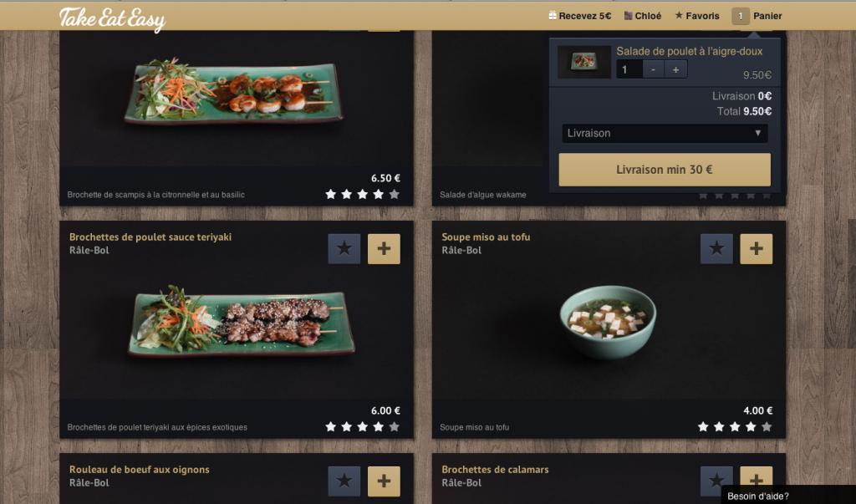This screenshot has height=504, width=856.
Task: Increase salad quantity with plus button
Action: click(675, 69)
